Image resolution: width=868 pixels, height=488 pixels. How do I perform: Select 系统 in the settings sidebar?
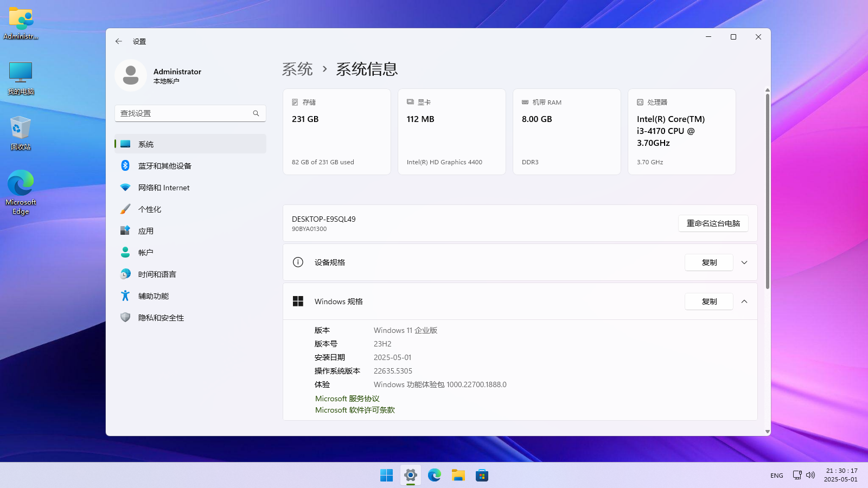pyautogui.click(x=190, y=144)
